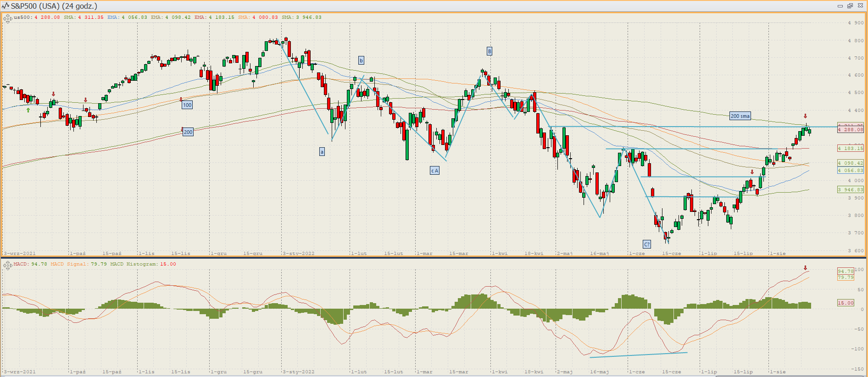868x377 pixels.
Task: Select the wave label "B" near the April peak
Action: coord(490,51)
